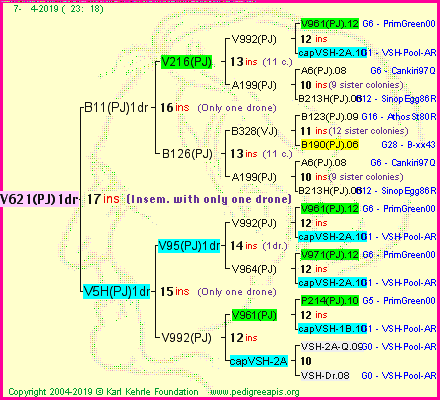Click the G5 - PrimGreen00 line label
440x400 pixels.
coord(399,301)
